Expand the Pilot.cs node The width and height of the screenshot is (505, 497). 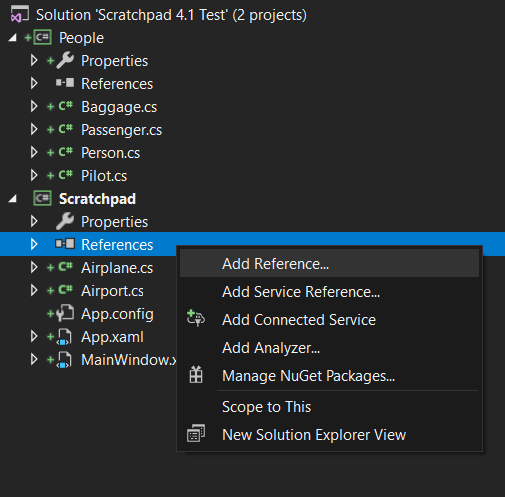(34, 175)
